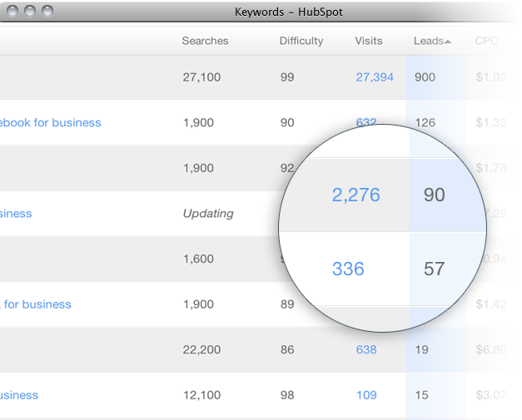Select the 900 leads cell
Image resolution: width=522 pixels, height=420 pixels.
(x=425, y=77)
